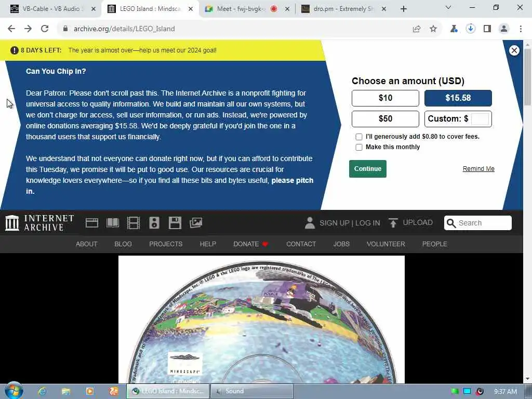Open the Internet Archive home logo
Screen dimensions: 532x399
coord(39,223)
